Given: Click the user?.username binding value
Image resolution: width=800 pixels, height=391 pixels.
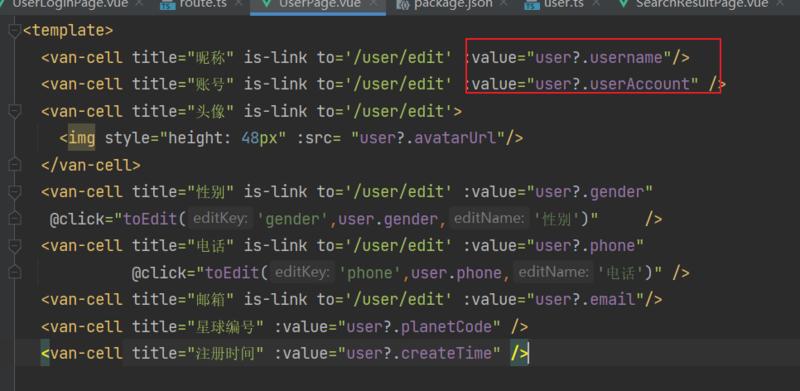Looking at the screenshot, I should point(598,57).
